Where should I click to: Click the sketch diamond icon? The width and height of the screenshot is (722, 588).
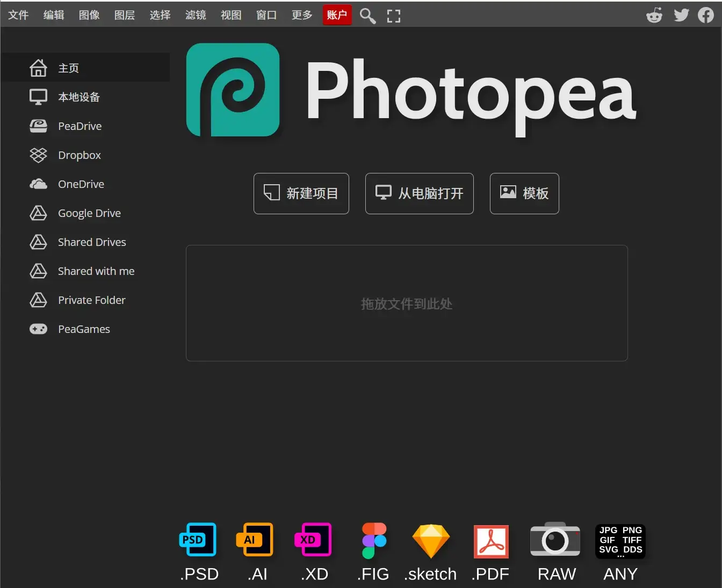[431, 541]
